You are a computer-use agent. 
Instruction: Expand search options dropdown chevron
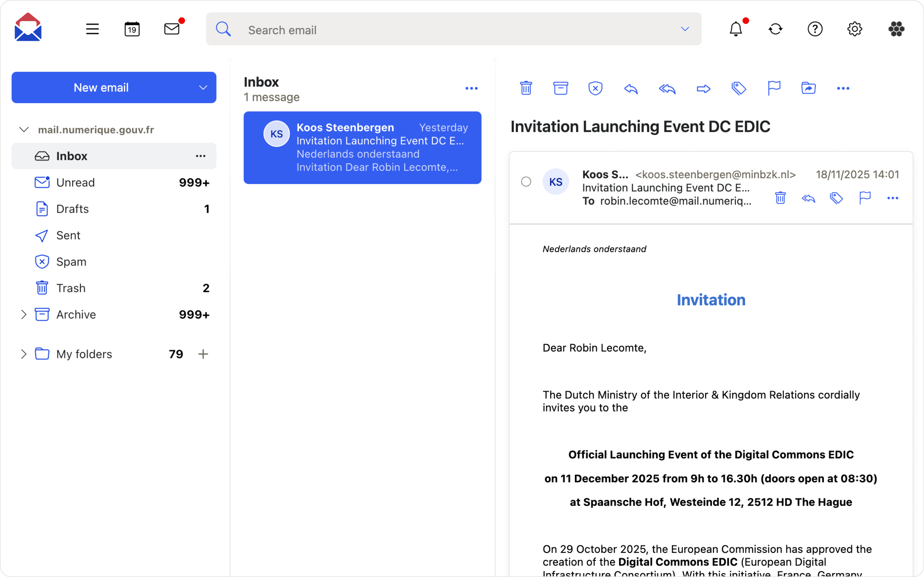coord(685,29)
